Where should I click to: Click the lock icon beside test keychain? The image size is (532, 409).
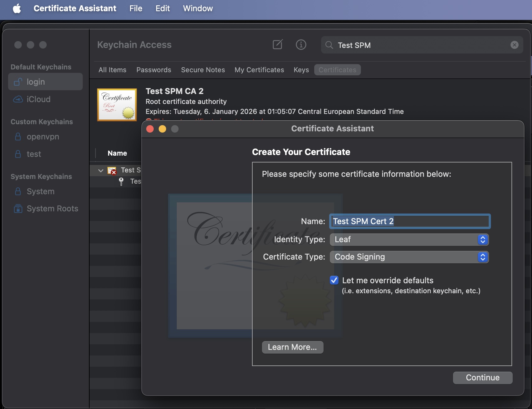(18, 154)
